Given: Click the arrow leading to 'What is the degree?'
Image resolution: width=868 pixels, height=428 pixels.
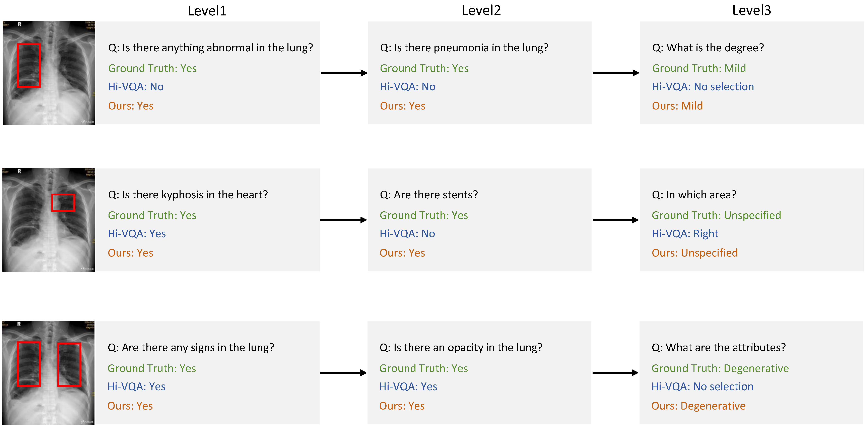Looking at the screenshot, I should pos(616,73).
